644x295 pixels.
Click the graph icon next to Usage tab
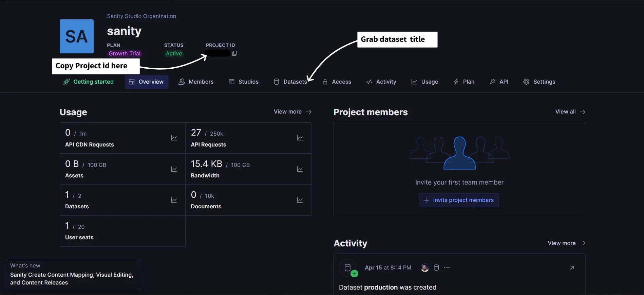pos(414,82)
